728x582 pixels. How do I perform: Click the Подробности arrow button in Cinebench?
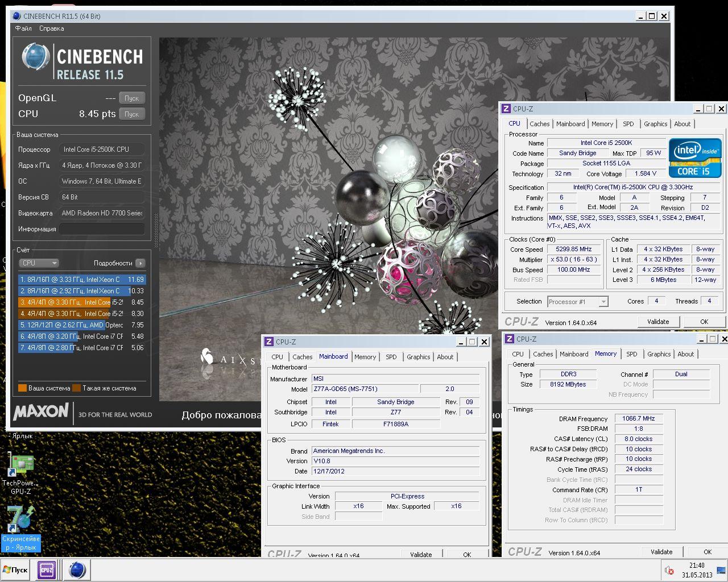(x=140, y=263)
